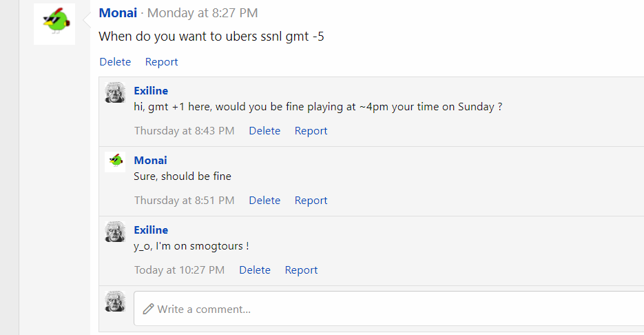Report the comment posted Today at 10:27 PM
Image resolution: width=644 pixels, height=335 pixels.
pos(301,270)
